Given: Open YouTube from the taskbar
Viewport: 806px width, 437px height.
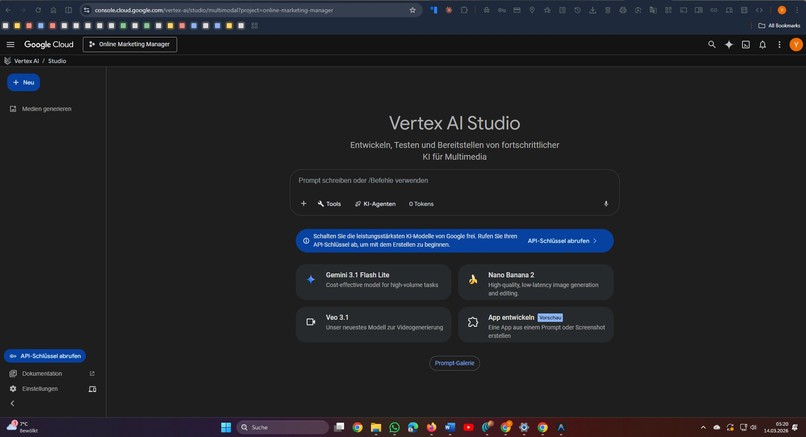Looking at the screenshot, I should (x=468, y=427).
